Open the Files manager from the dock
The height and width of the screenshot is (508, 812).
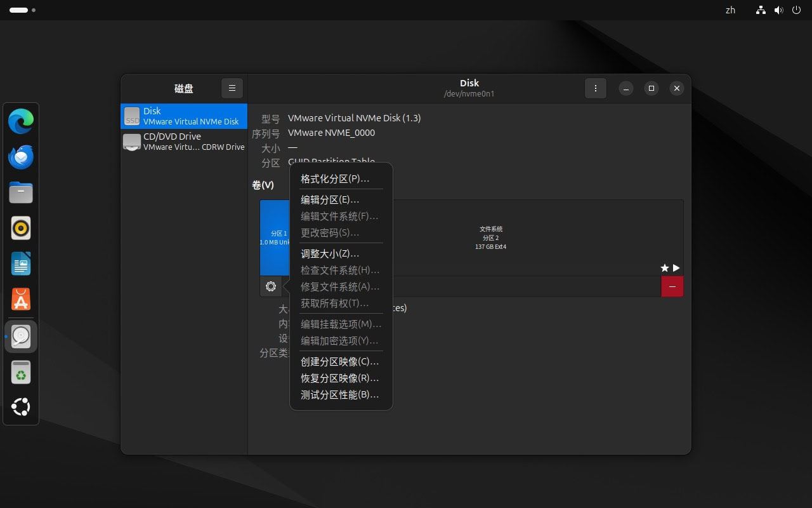[21, 192]
